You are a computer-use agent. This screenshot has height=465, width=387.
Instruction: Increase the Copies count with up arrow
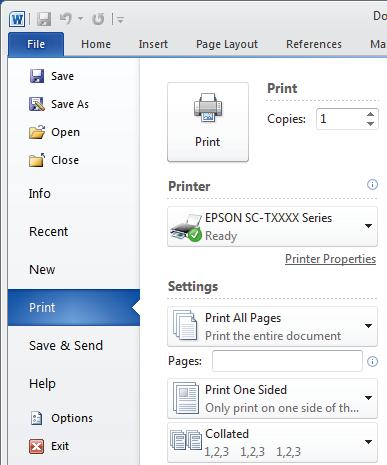click(x=370, y=114)
